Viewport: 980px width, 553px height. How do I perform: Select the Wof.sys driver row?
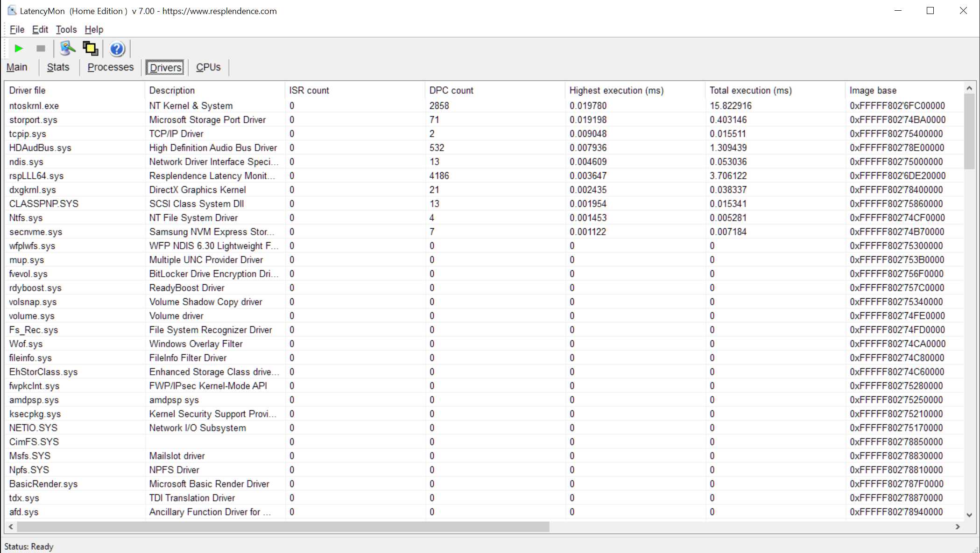(484, 344)
